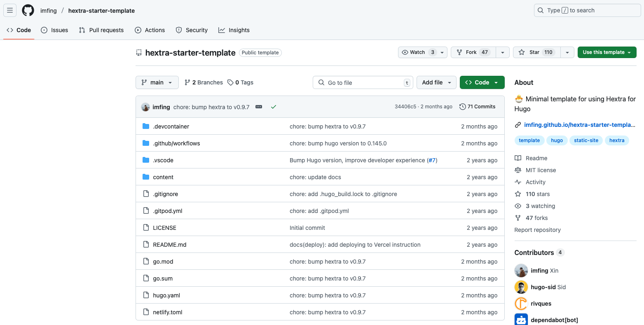The image size is (644, 325).
Task: Click the netlify.toml file icon
Action: click(146, 312)
